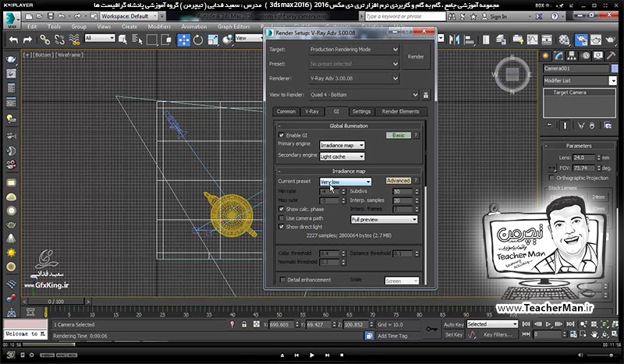This screenshot has height=364, width=624.
Task: Click the Key Filters button
Action: (x=498, y=335)
